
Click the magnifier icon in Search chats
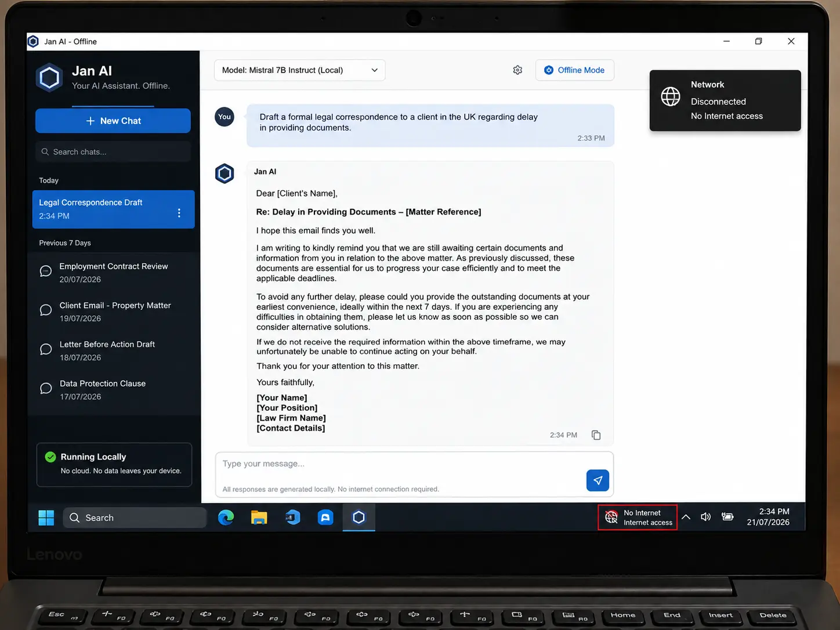45,152
